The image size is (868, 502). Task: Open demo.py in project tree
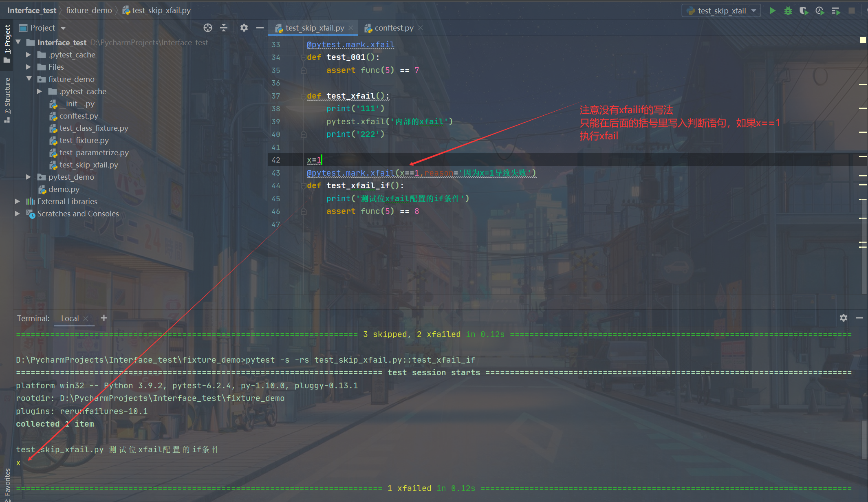(x=59, y=189)
